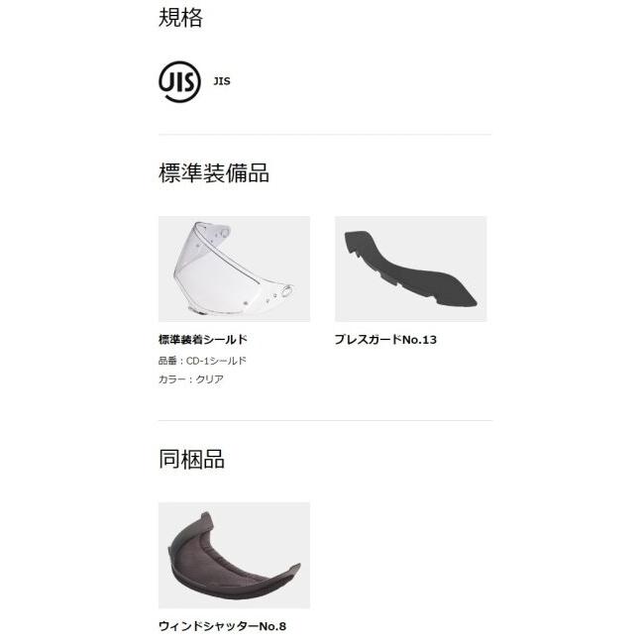Click the カラー label text

tap(172, 379)
